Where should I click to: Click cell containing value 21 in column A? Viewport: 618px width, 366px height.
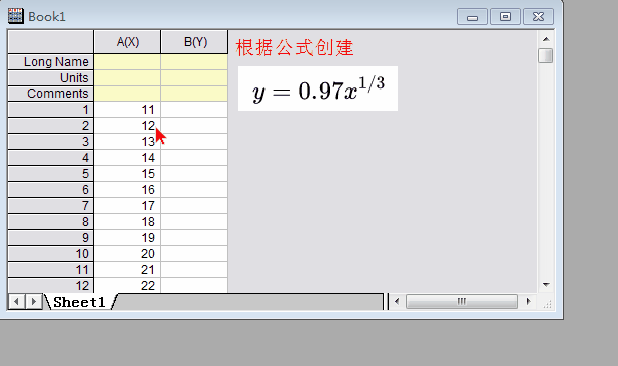click(127, 270)
